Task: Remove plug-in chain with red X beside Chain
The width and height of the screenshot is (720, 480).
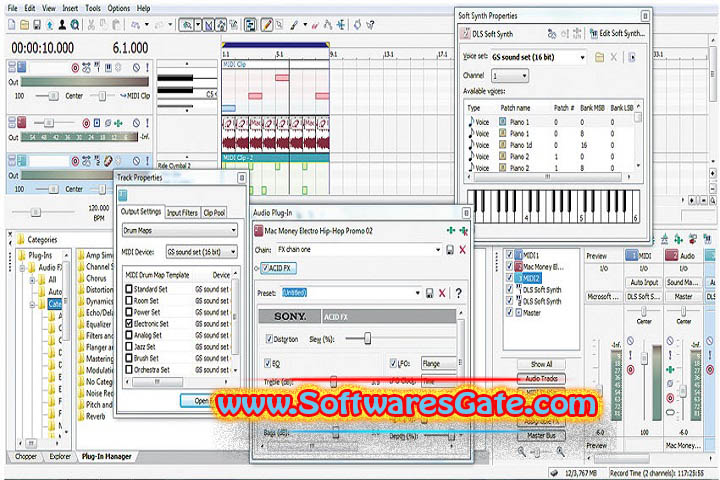Action: pos(462,249)
